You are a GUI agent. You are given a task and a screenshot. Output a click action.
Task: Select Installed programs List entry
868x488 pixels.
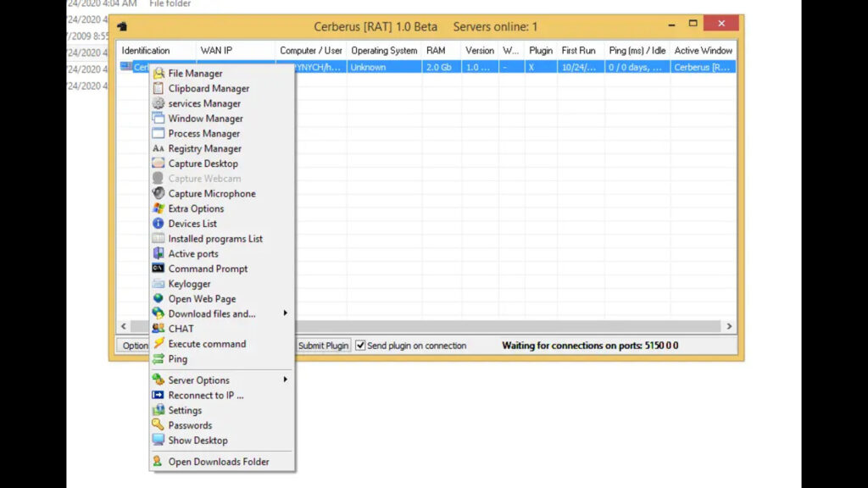222,238
